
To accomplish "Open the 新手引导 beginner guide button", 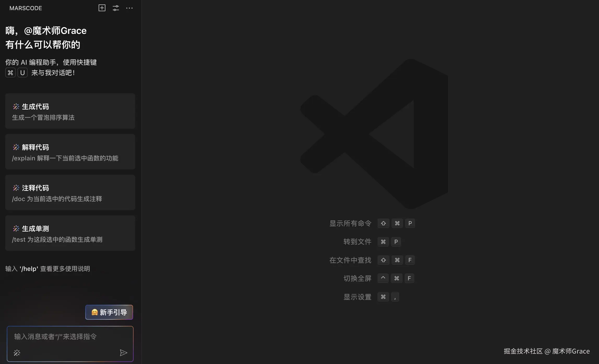I will 109,312.
